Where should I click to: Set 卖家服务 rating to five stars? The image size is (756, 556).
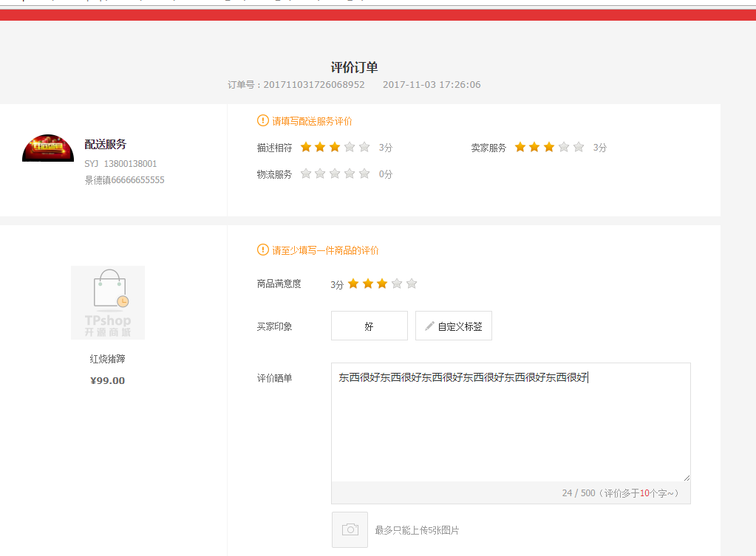tap(579, 148)
